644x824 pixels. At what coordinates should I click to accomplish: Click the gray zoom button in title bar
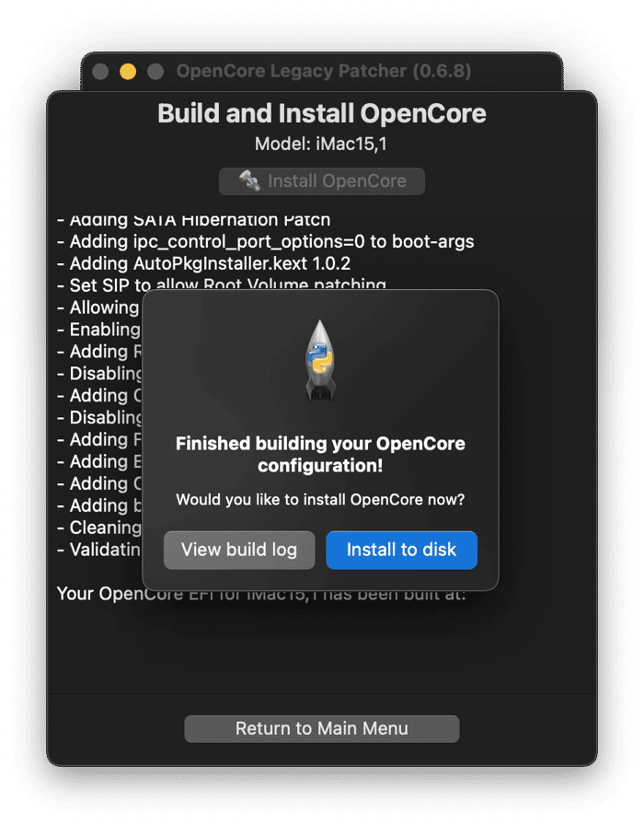pyautogui.click(x=155, y=72)
